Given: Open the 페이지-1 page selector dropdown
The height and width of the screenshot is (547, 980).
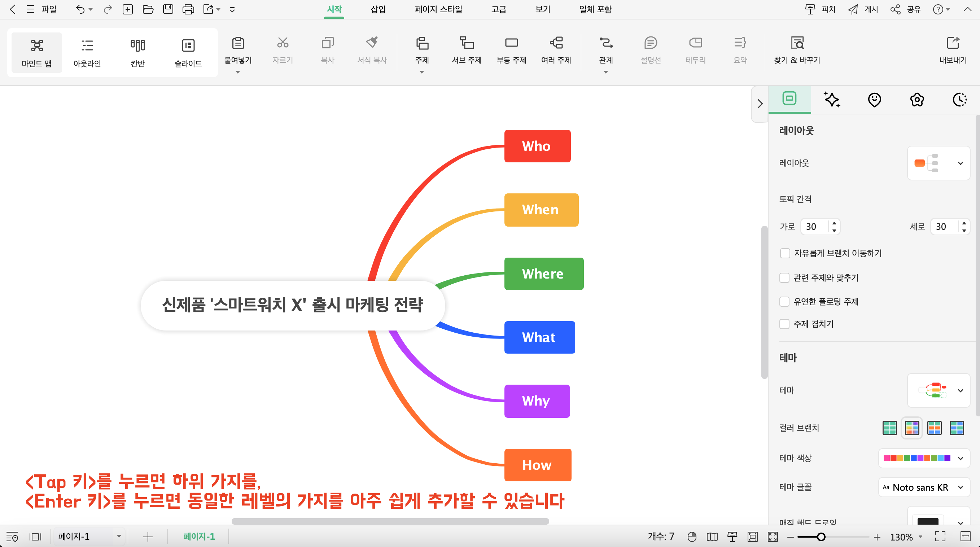Looking at the screenshot, I should point(90,537).
